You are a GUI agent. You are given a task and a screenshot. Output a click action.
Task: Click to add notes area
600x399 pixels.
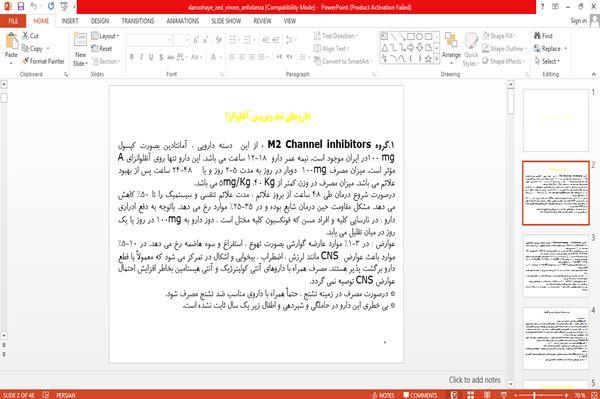474,380
